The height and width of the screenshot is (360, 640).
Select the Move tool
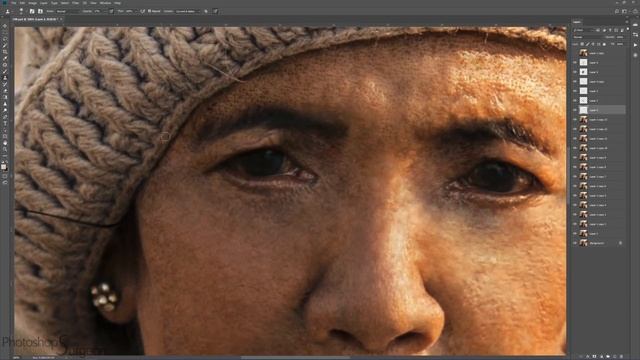click(x=4, y=26)
